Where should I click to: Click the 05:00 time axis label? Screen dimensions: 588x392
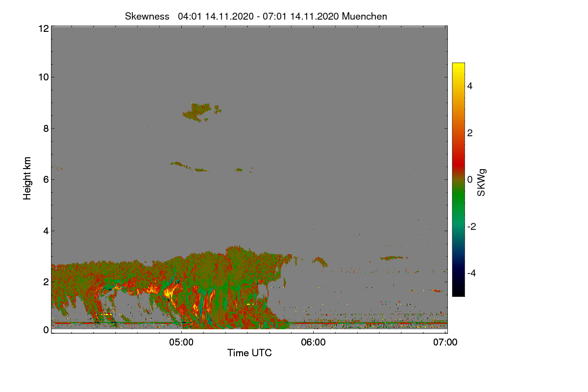click(181, 343)
